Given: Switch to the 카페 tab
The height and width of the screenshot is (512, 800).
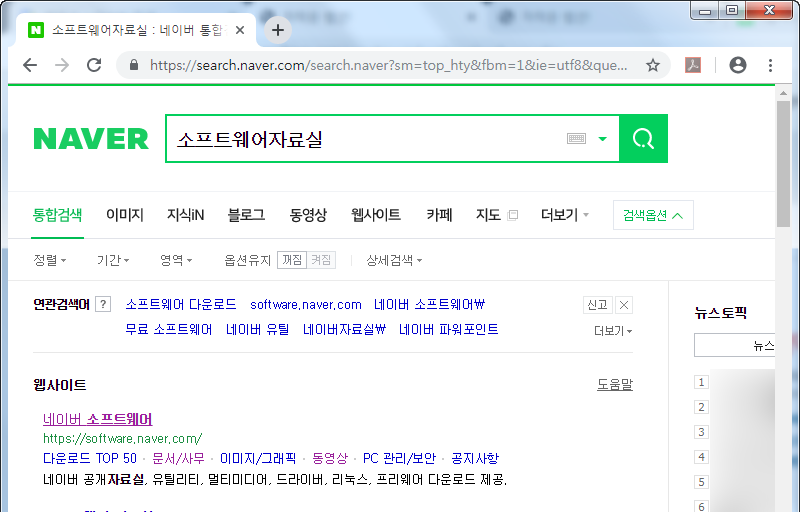Looking at the screenshot, I should (439, 215).
